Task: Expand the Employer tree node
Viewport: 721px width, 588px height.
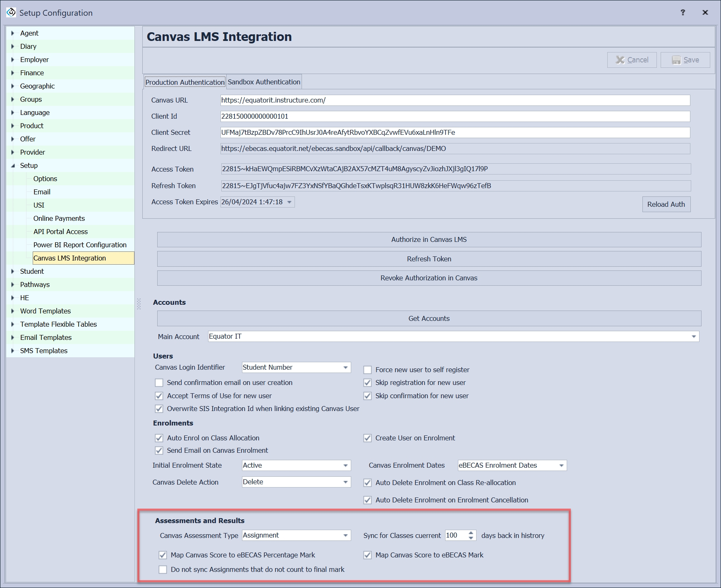Action: pos(13,60)
